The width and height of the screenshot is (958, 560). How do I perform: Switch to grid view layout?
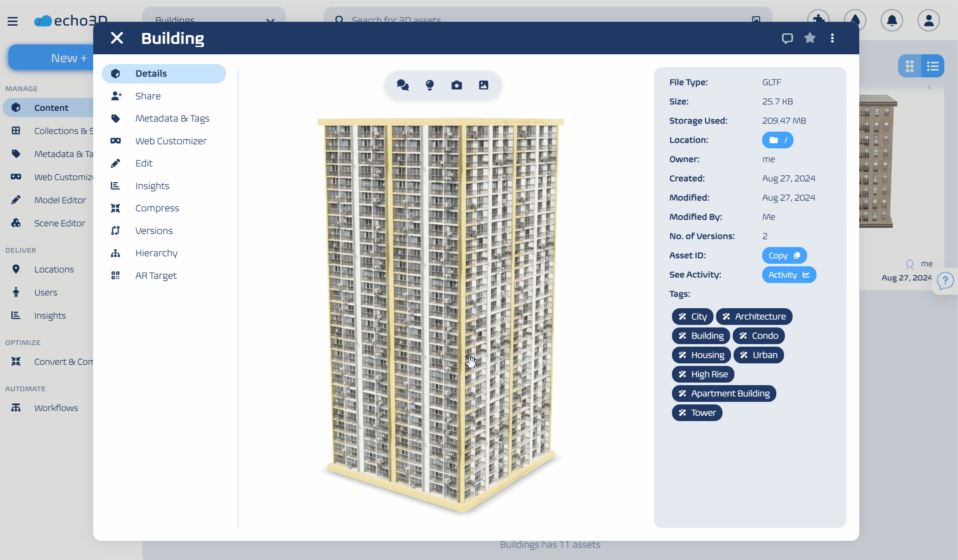[910, 66]
